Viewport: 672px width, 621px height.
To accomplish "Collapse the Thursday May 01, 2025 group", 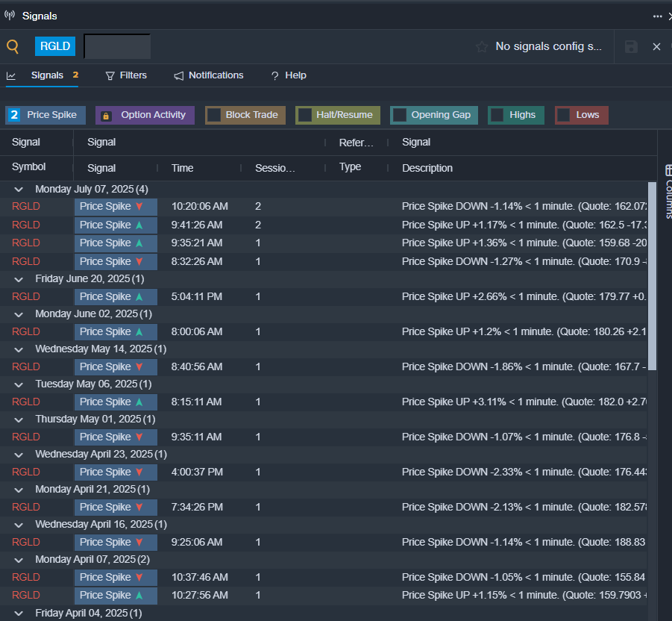I will point(19,419).
